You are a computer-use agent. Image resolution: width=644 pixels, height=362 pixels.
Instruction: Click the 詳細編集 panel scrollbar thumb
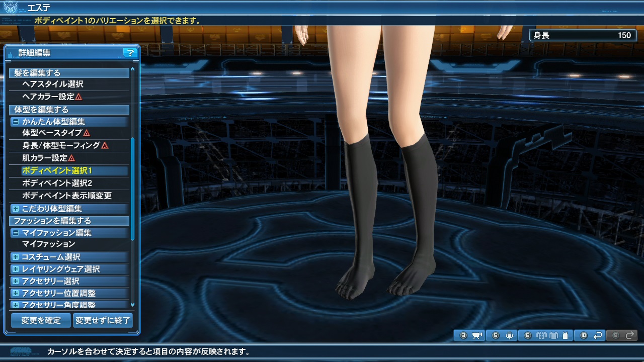coord(133,189)
